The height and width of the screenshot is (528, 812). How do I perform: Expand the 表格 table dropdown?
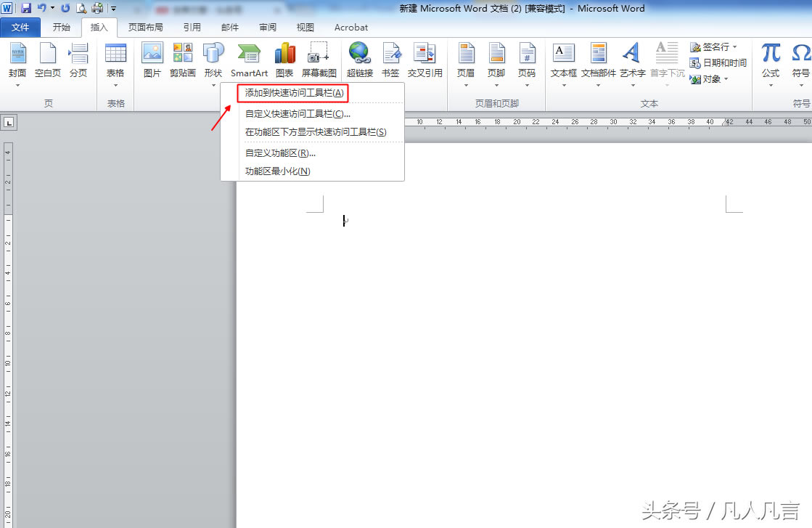(x=115, y=85)
